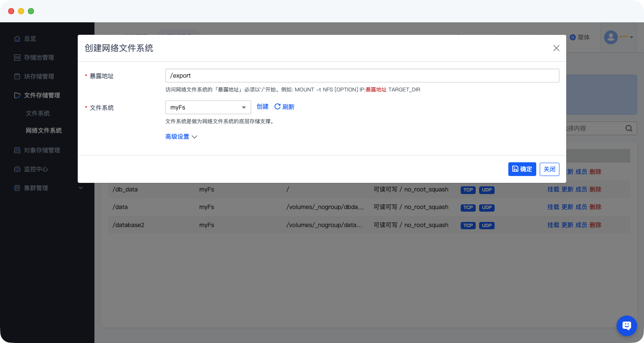This screenshot has width=644, height=343.
Task: Click the 确定 confirm button
Action: [x=522, y=169]
